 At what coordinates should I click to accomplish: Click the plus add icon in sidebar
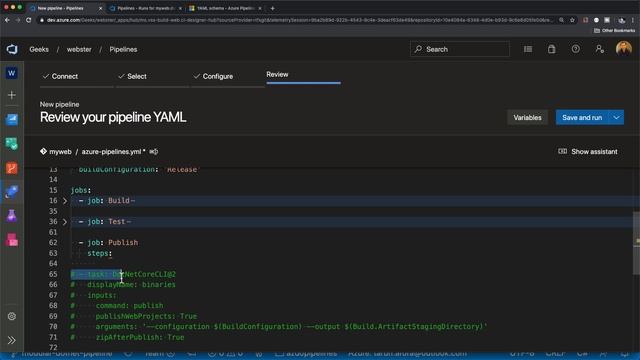click(11, 95)
